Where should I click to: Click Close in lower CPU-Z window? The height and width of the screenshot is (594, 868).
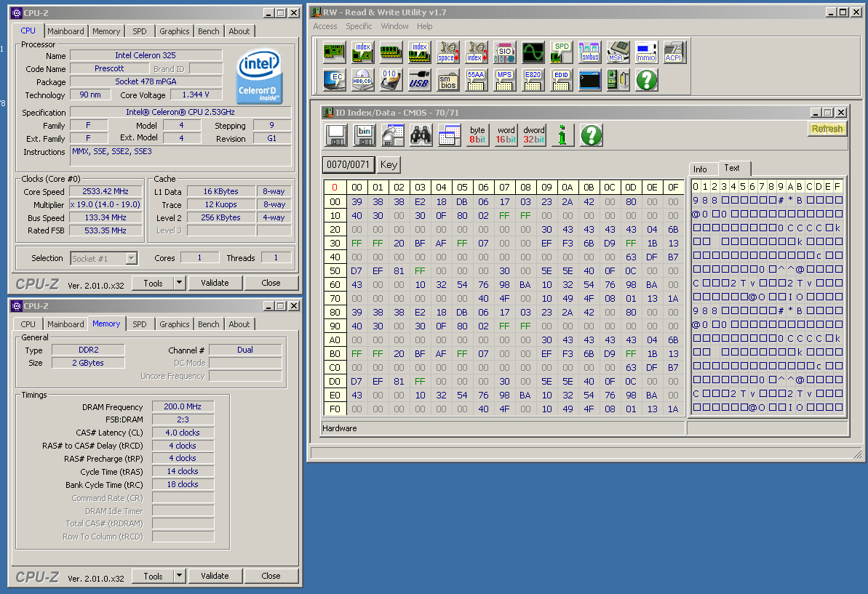[x=271, y=576]
